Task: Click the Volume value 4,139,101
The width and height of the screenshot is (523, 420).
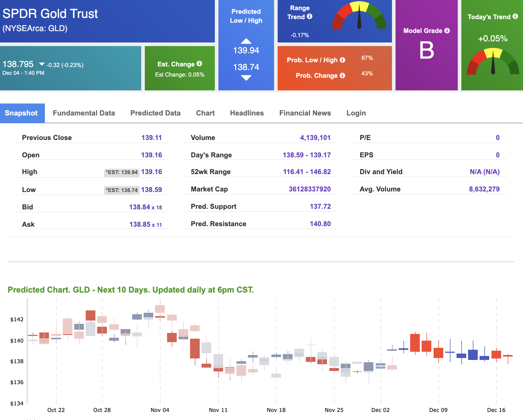Action: tap(315, 138)
